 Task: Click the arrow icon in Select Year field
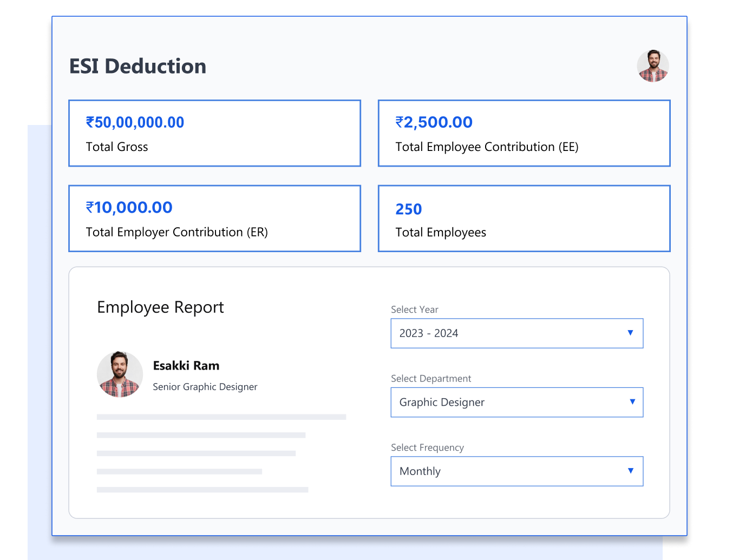(x=630, y=333)
